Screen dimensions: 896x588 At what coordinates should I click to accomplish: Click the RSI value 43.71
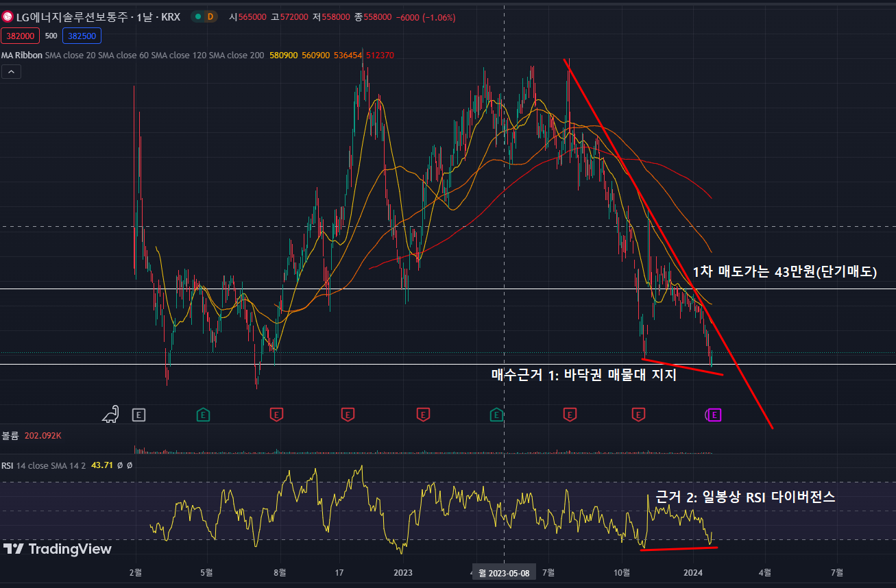coord(101,465)
